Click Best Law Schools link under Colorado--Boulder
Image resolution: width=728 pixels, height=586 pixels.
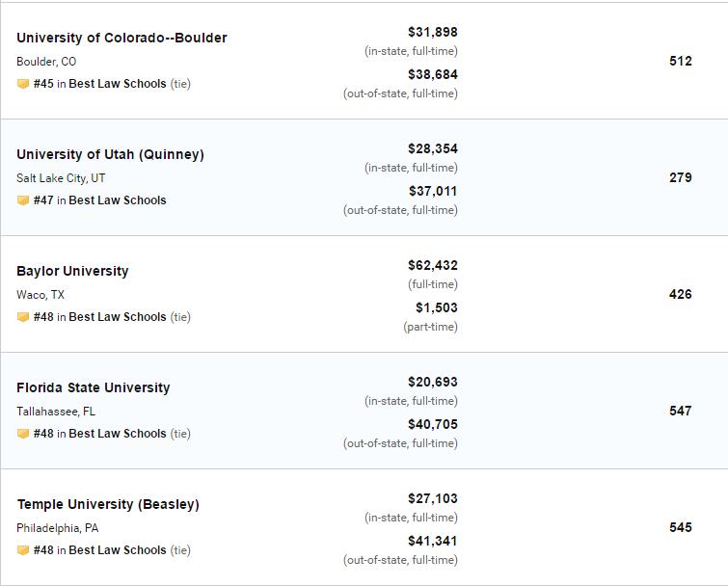point(118,84)
